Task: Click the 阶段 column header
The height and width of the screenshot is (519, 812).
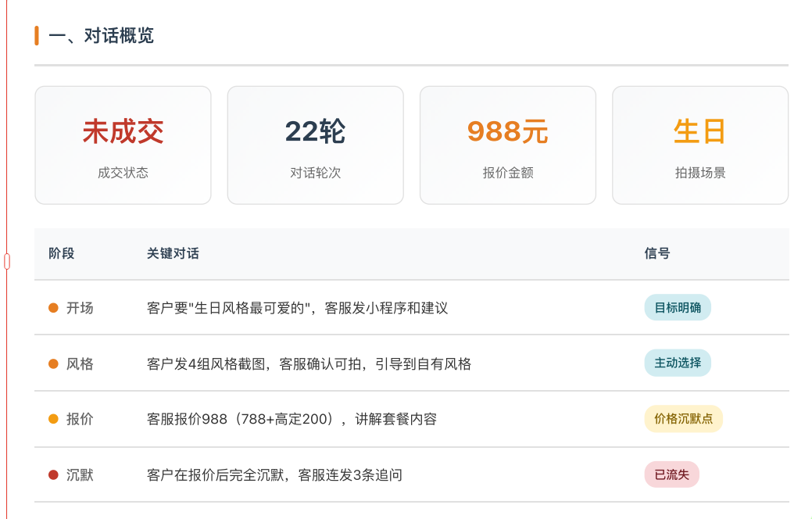Action: [x=62, y=253]
